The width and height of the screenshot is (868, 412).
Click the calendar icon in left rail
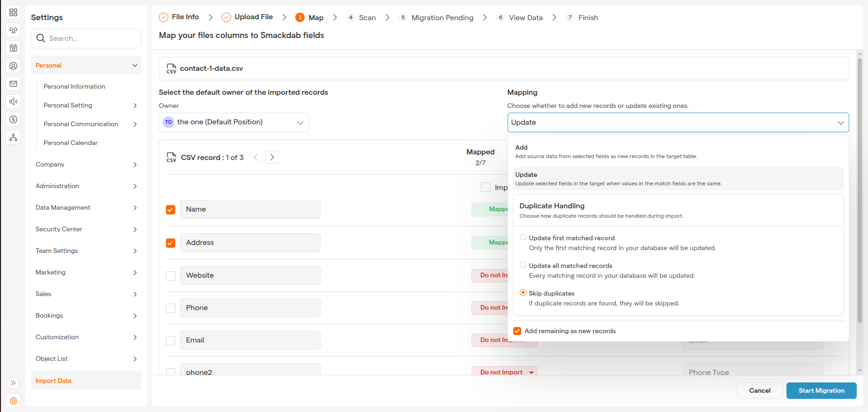click(x=13, y=48)
